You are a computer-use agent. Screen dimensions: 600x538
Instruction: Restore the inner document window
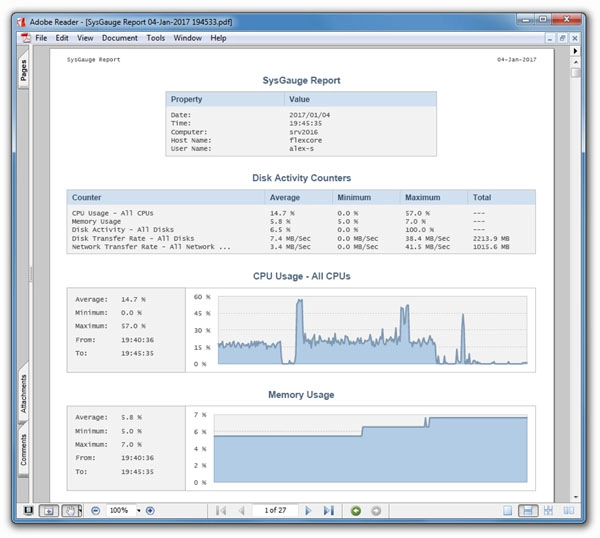[562, 38]
